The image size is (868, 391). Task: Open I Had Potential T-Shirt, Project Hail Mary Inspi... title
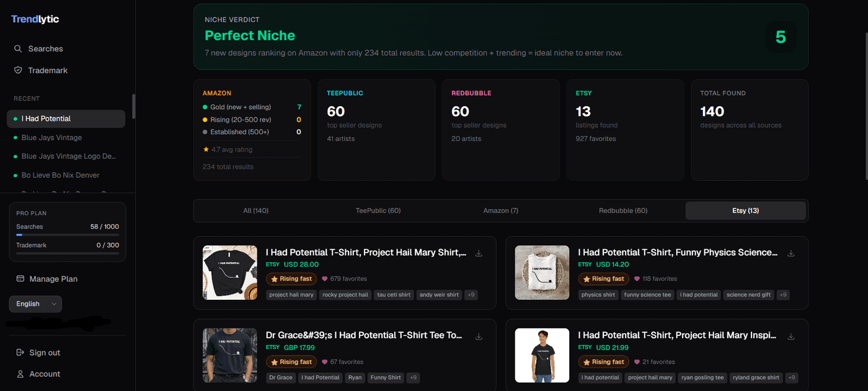678,335
